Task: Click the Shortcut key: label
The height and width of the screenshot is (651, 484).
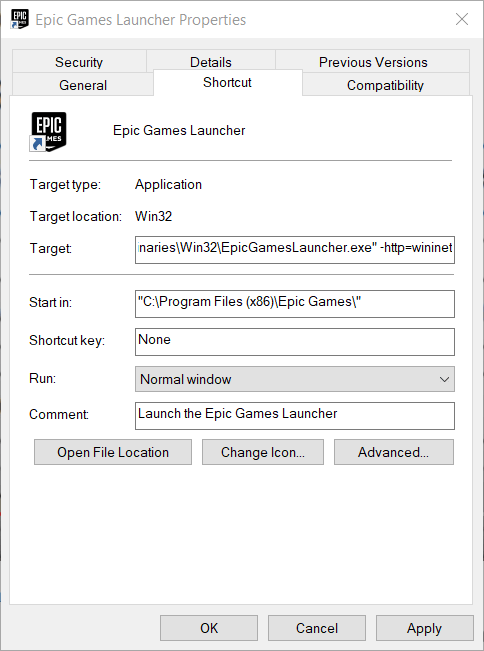Action: click(x=67, y=340)
